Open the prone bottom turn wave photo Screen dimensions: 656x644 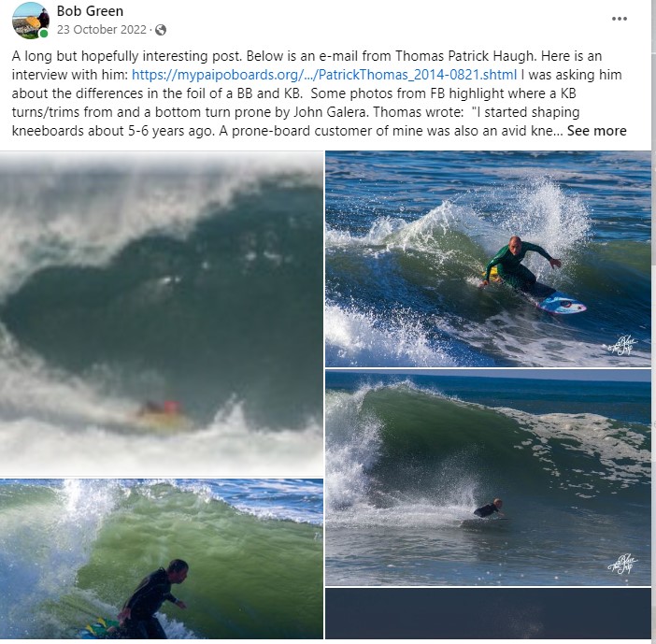[x=488, y=478]
